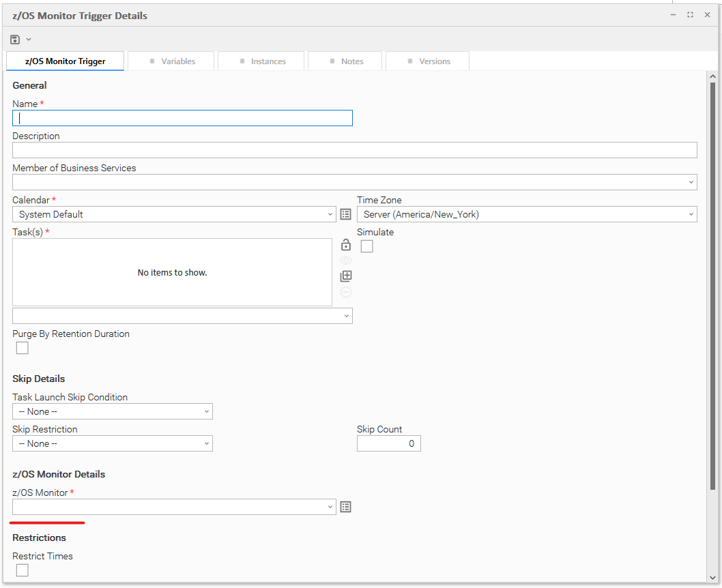Click the eye icon beside Task(s) list
The image size is (722, 588).
(346, 261)
